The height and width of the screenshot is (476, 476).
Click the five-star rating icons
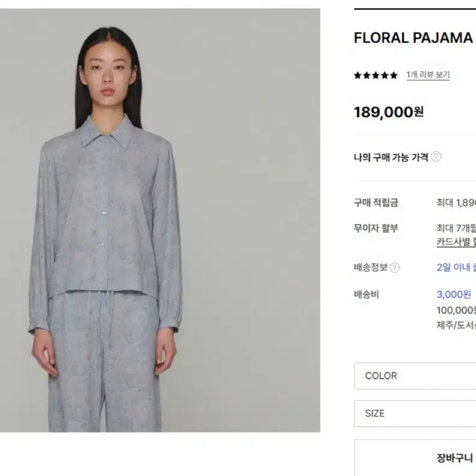coord(376,75)
